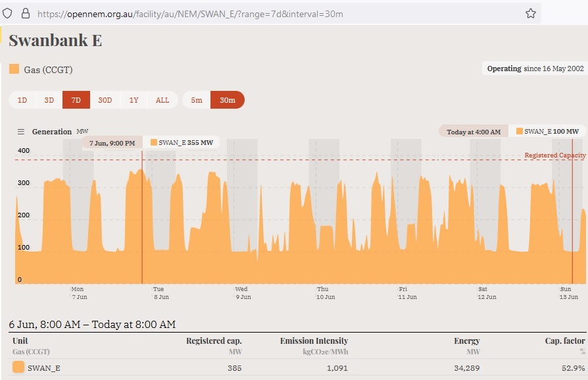Screen dimensions: 588x380
Task: Click the Energy column header
Action: click(466, 341)
